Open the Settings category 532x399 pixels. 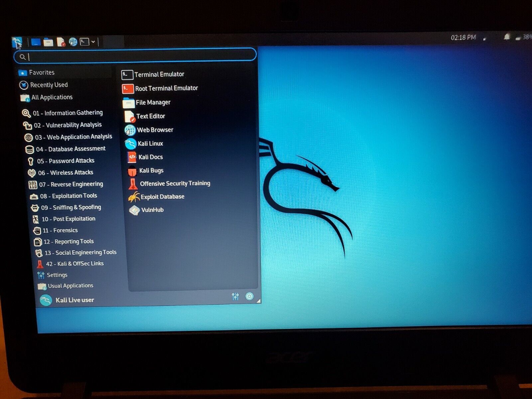coord(52,275)
